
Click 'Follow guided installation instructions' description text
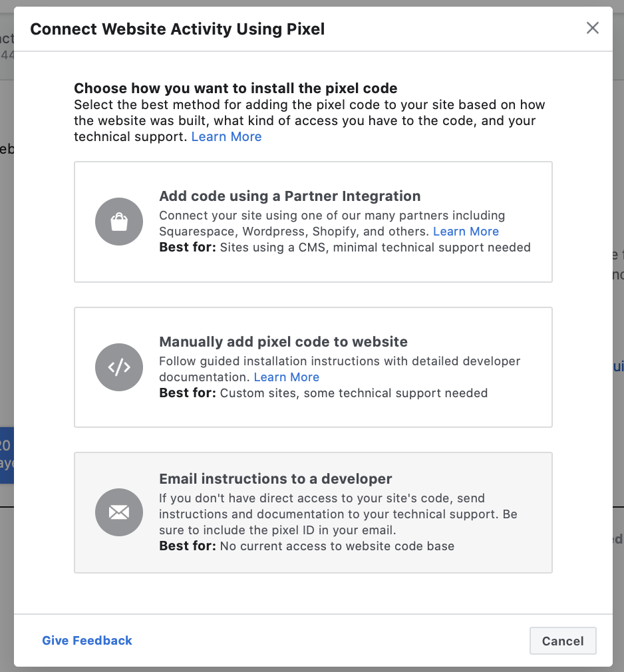click(339, 361)
